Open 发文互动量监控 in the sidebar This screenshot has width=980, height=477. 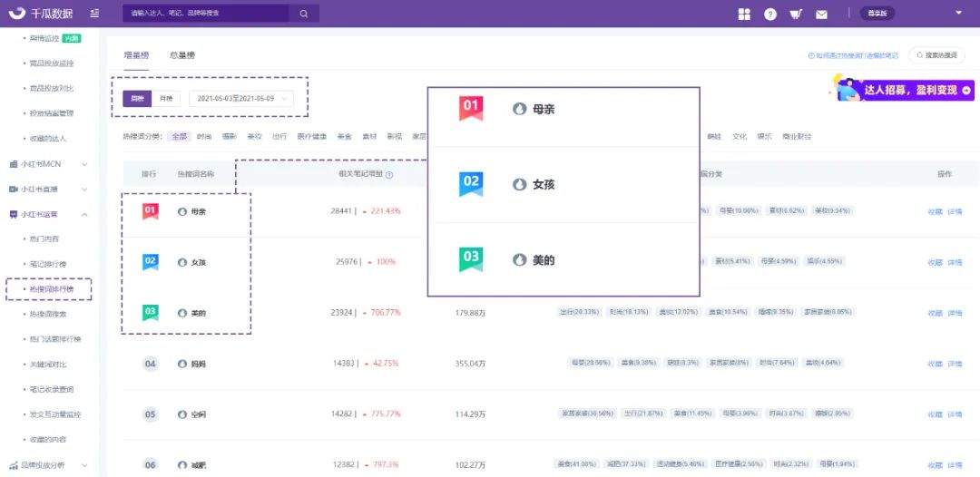tap(54, 414)
